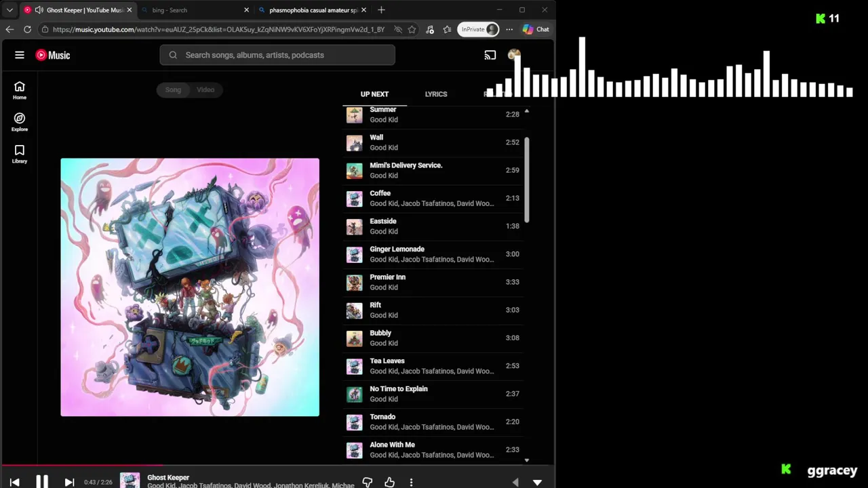Click the search magnifier icon
Image resolution: width=868 pixels, height=488 pixels.
(x=173, y=55)
